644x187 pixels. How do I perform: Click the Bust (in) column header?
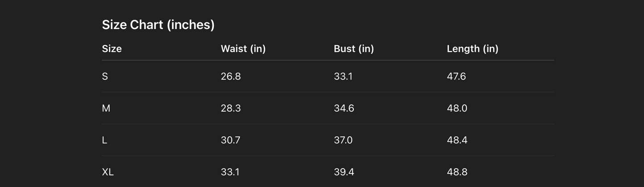coord(353,49)
